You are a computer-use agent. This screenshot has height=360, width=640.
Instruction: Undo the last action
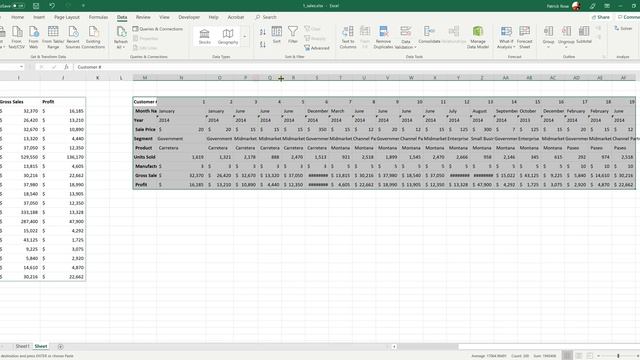(x=52, y=6)
